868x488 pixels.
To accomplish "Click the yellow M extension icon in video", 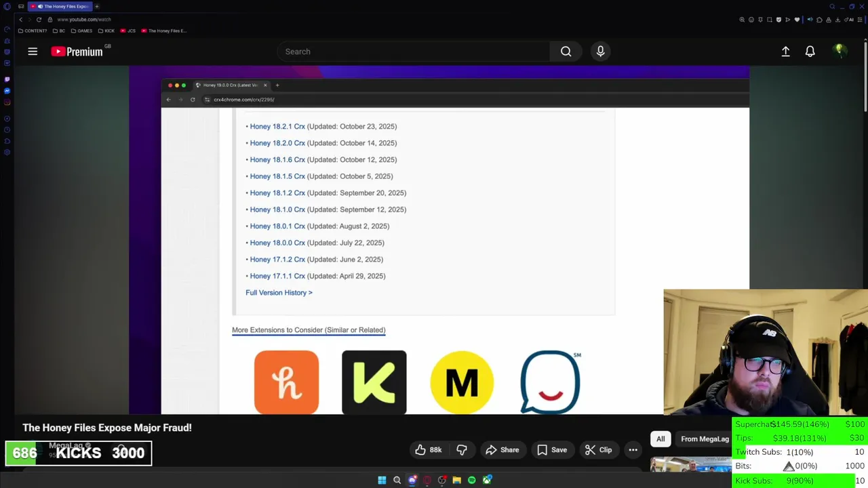I will [x=462, y=382].
